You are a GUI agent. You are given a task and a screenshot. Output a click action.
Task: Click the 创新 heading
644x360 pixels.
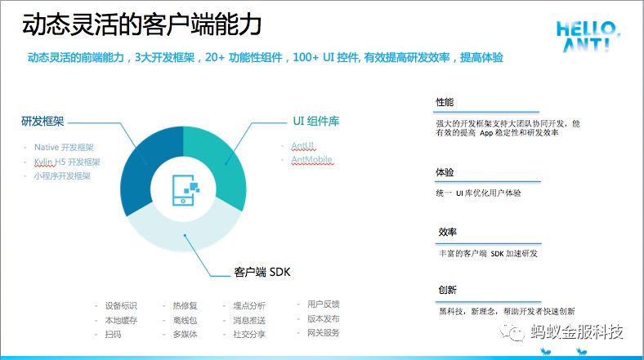pyautogui.click(x=448, y=290)
